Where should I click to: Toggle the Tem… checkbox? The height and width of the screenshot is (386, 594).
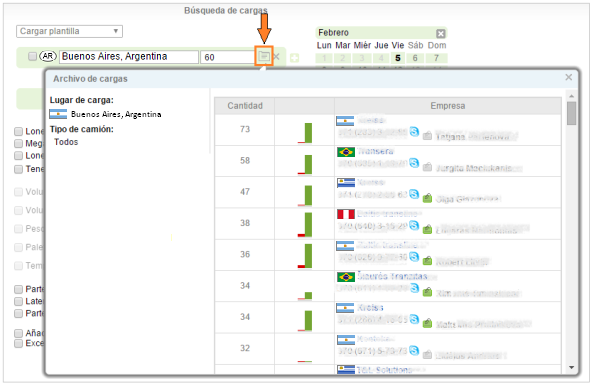(x=19, y=266)
